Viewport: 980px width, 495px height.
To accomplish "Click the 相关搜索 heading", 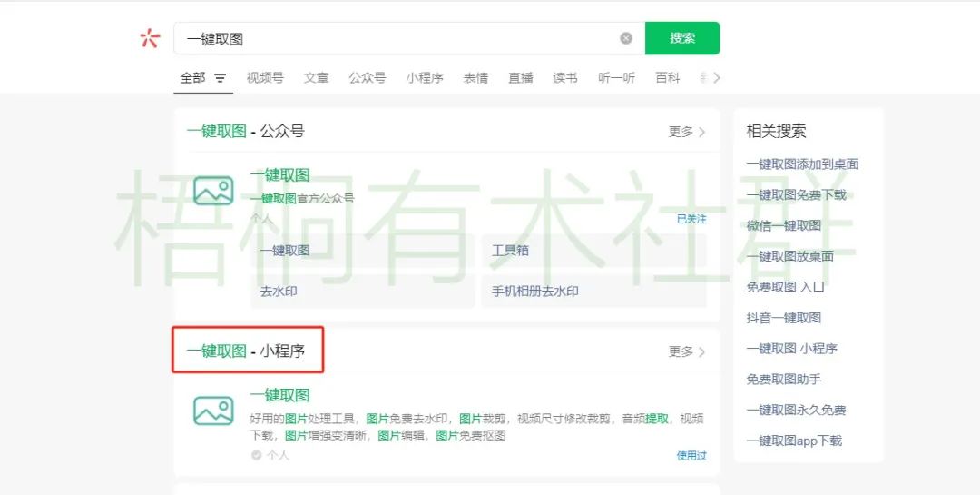I will click(x=776, y=132).
